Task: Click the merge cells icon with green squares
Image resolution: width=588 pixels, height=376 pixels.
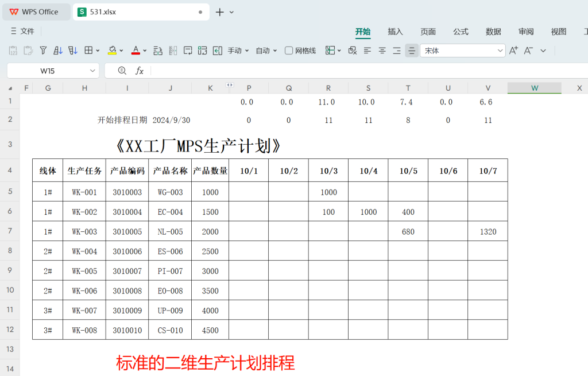Action: coord(203,51)
